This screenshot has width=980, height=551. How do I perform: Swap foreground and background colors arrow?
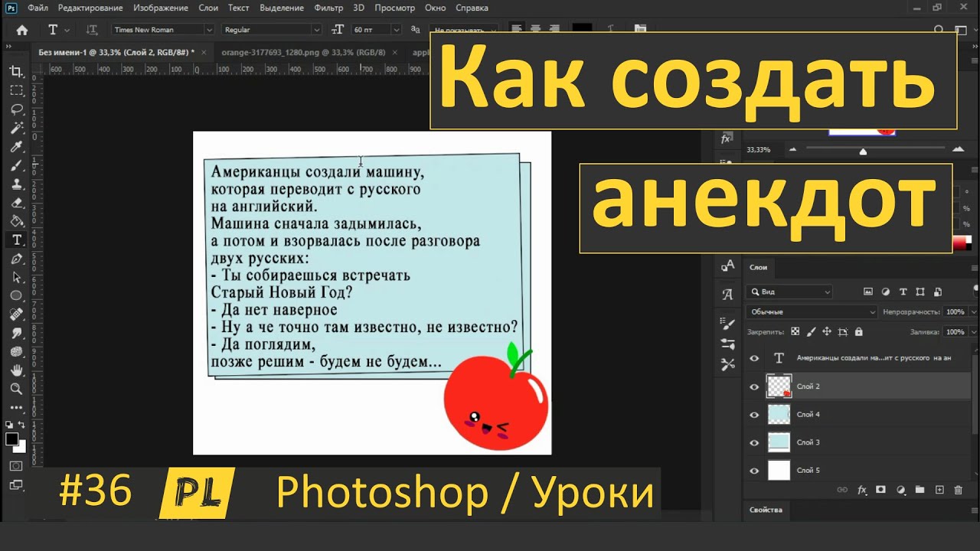click(22, 425)
